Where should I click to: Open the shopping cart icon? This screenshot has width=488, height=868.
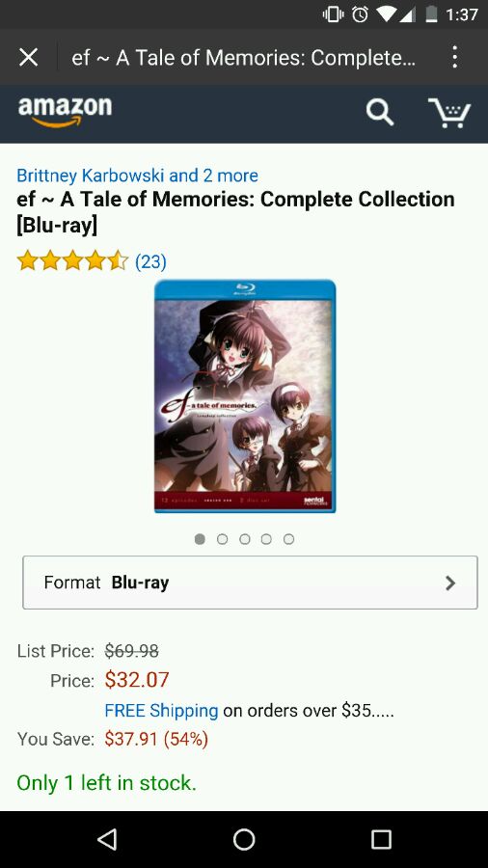pyautogui.click(x=449, y=113)
